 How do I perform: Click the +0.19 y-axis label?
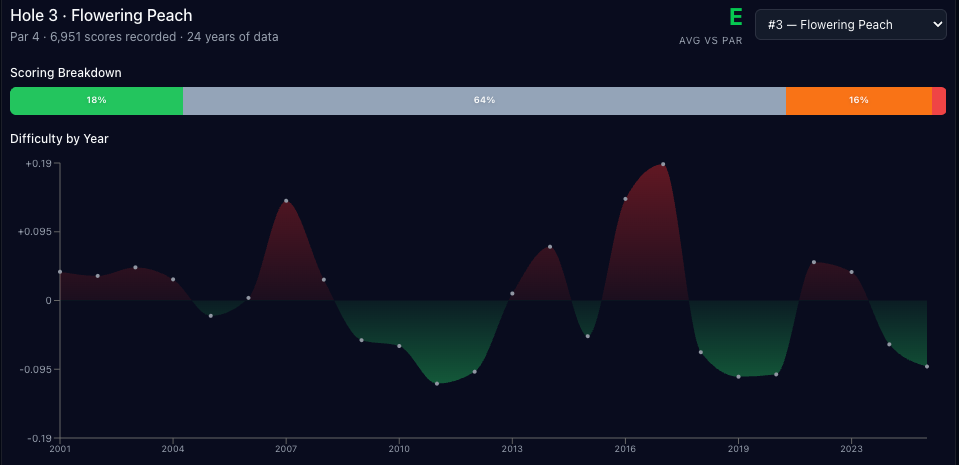click(x=37, y=163)
